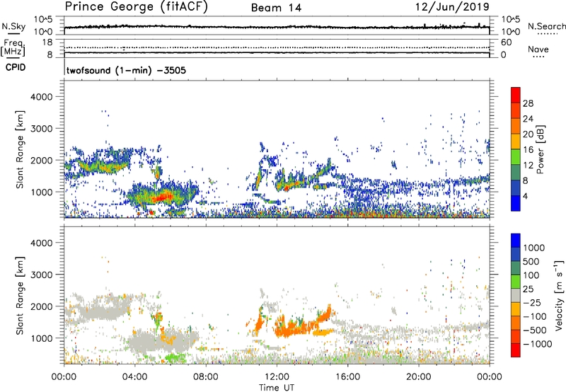Click the "Slant Range [km]" title of velocity panel

(21, 295)
